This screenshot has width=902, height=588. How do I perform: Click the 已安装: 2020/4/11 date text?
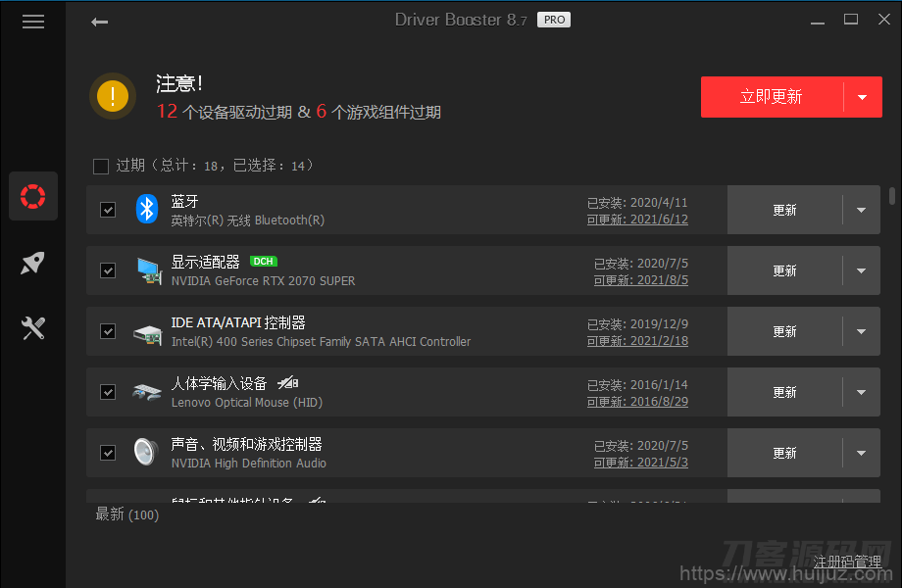[x=637, y=203]
